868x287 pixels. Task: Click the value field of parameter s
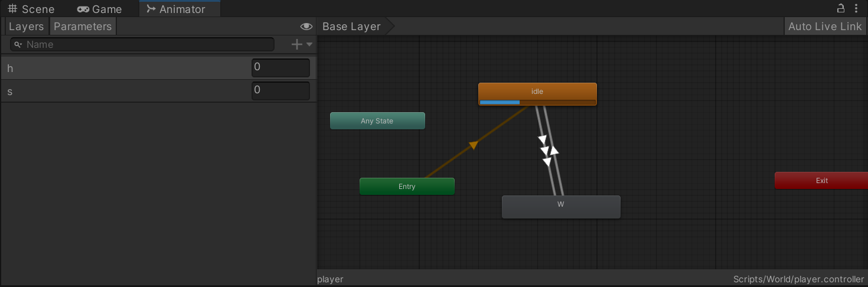[280, 91]
